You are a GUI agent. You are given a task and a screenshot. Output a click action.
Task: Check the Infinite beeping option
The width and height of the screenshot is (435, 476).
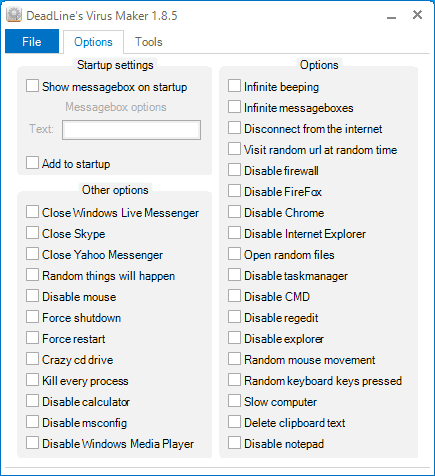coord(234,86)
